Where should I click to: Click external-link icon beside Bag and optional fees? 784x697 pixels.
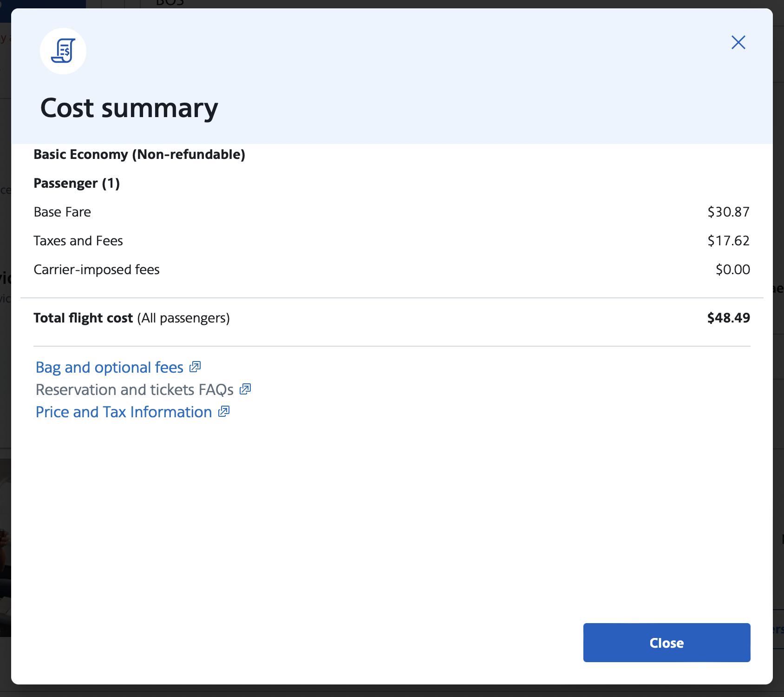tap(195, 367)
